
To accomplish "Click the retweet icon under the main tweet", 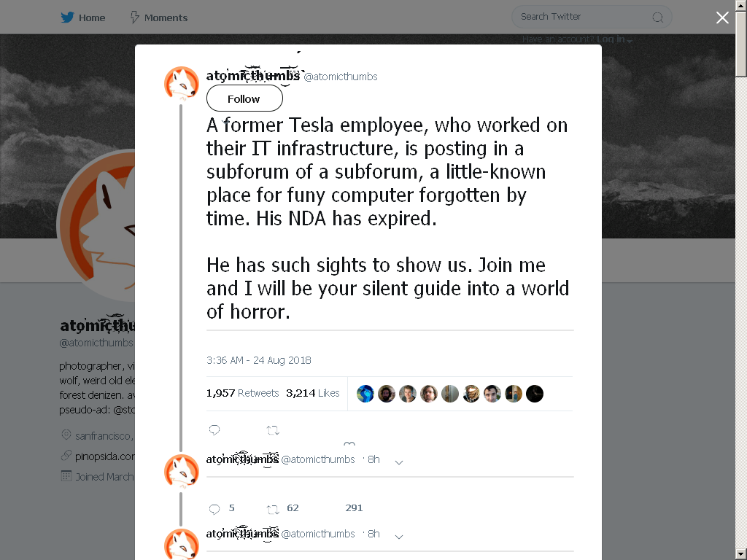I will [273, 430].
